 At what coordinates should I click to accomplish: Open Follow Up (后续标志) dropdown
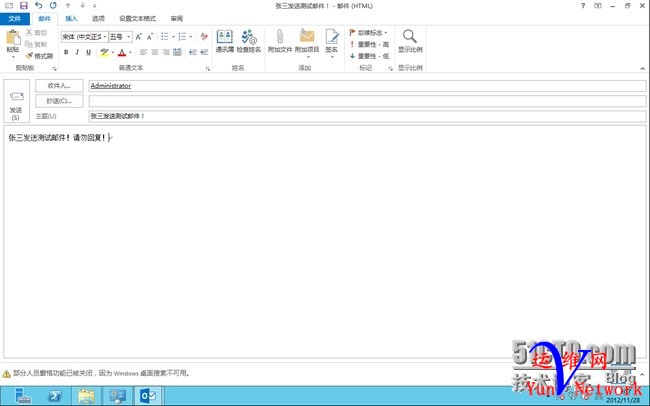click(x=369, y=33)
